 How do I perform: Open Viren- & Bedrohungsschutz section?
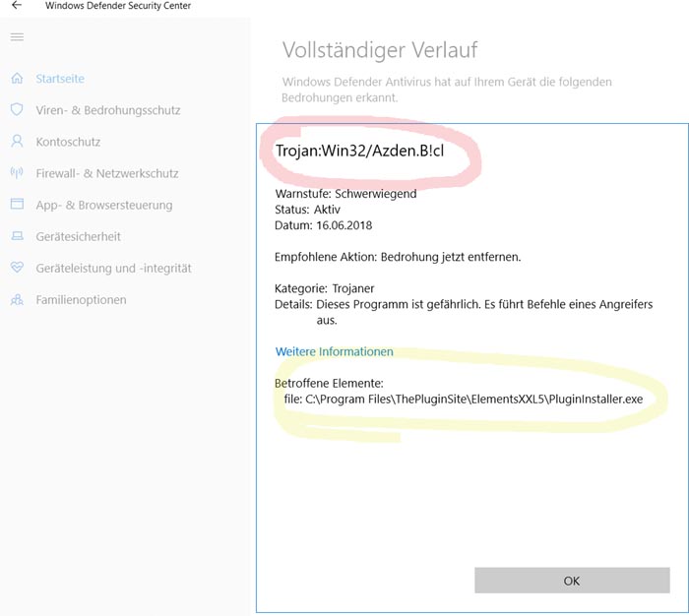108,110
